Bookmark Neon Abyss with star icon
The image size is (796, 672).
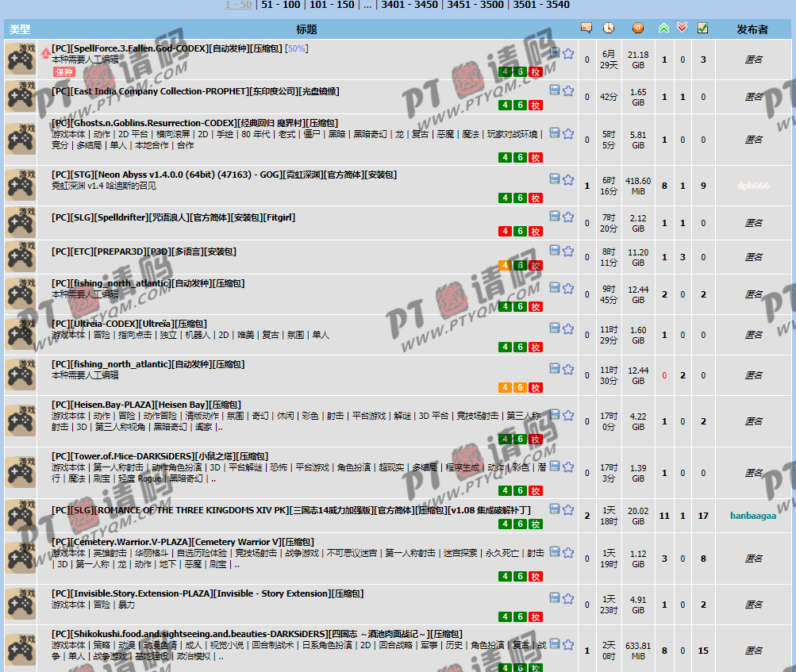[x=568, y=179]
